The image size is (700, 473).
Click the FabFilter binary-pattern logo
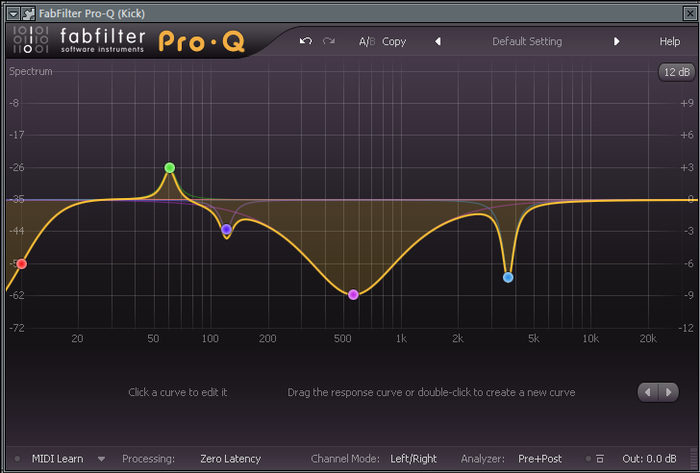click(x=30, y=40)
